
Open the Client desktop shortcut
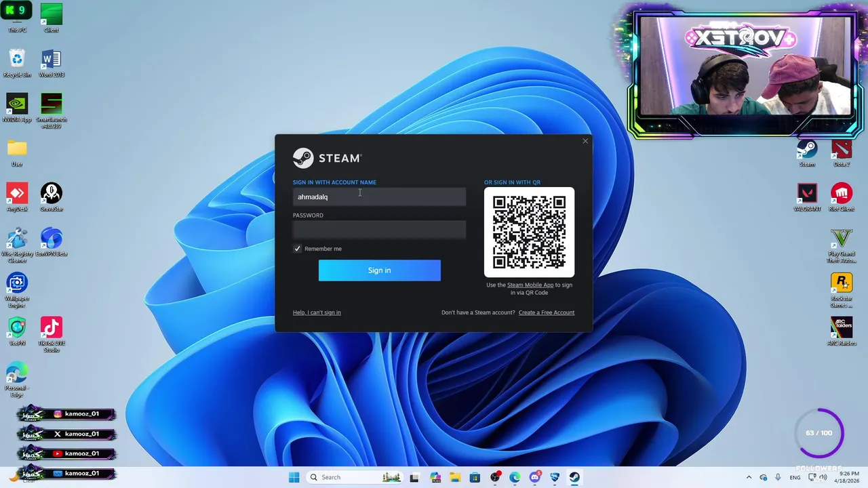pos(51,18)
